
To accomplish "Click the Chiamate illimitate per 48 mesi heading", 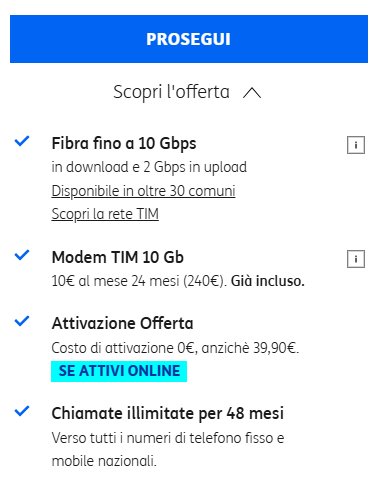I will tap(168, 413).
